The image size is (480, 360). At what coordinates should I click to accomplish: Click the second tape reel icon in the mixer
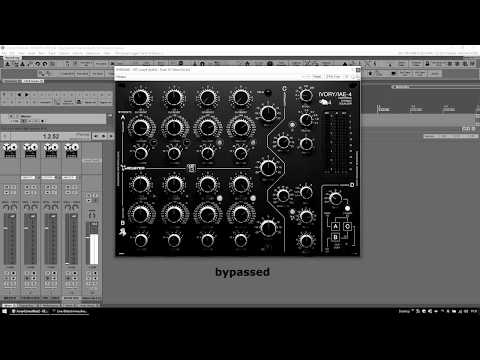tap(31, 150)
